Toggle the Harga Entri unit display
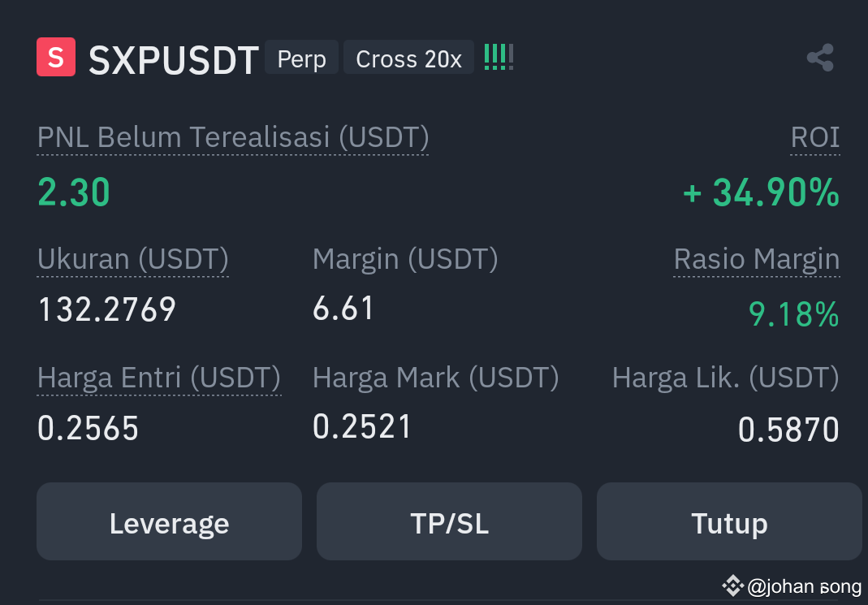 point(158,377)
